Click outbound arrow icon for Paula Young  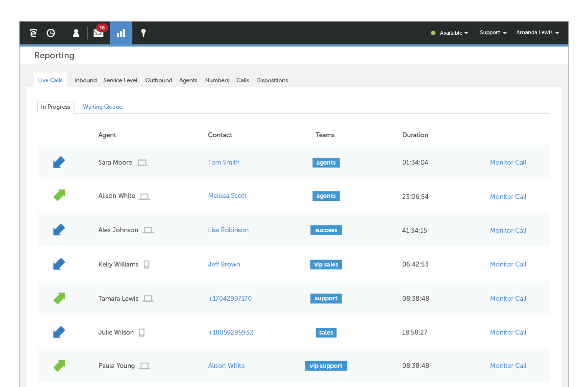(59, 365)
